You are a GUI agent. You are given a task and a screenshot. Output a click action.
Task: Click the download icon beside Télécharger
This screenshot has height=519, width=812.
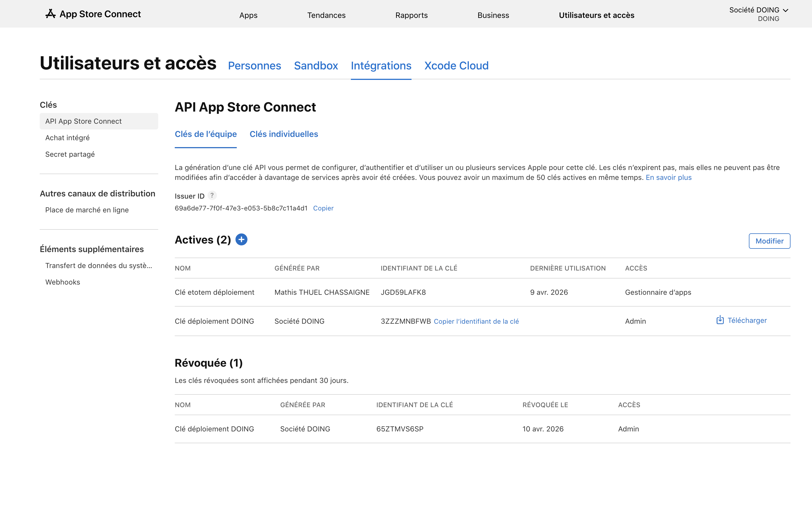point(720,320)
